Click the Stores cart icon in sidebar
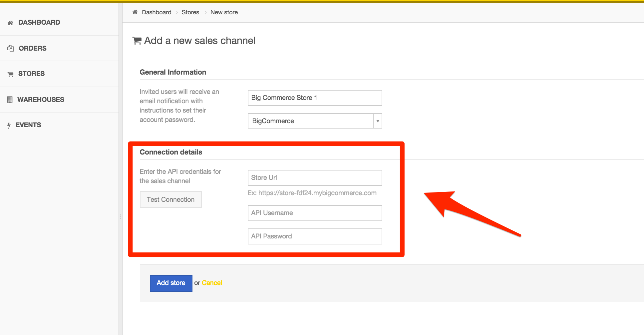Screen dimensions: 644x335 pos(10,74)
